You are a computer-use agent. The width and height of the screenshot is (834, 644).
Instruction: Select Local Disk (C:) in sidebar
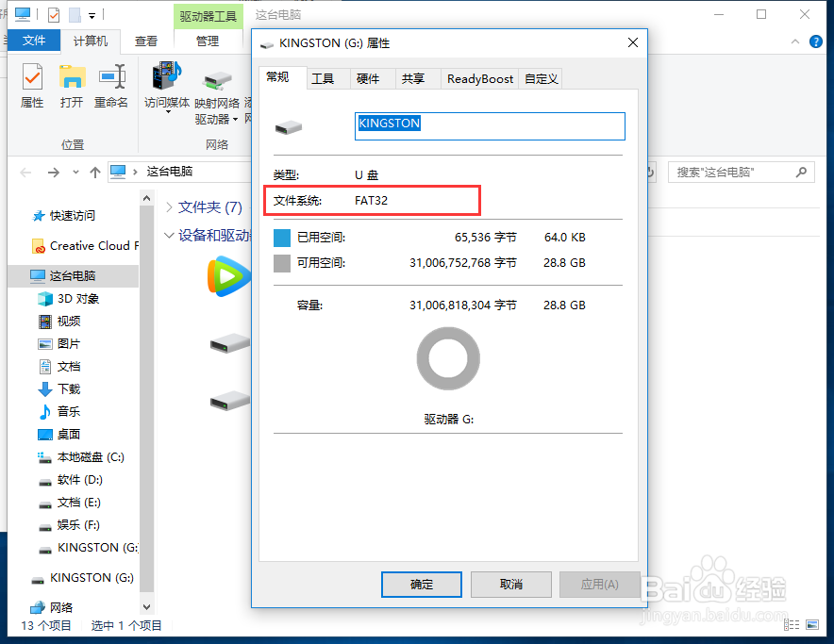coord(81,456)
